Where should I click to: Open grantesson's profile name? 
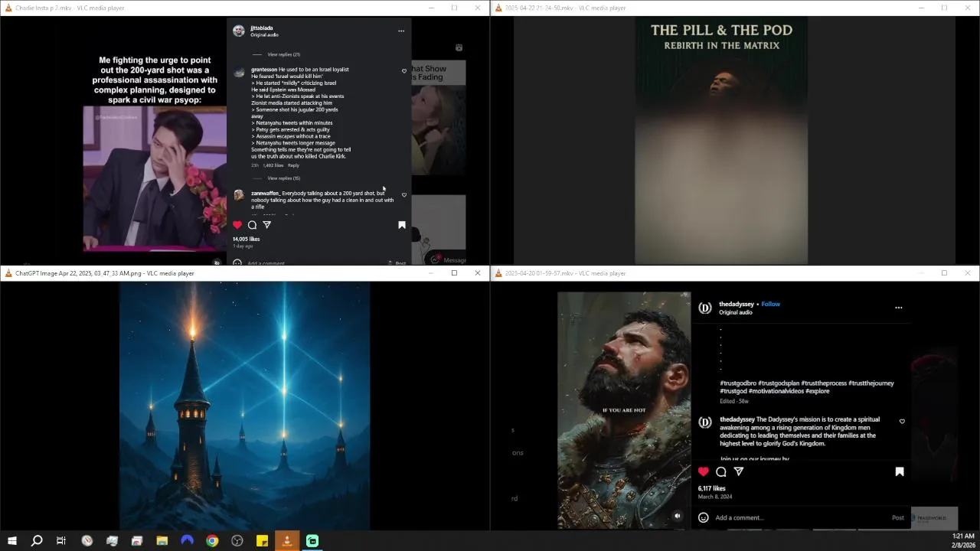click(264, 70)
